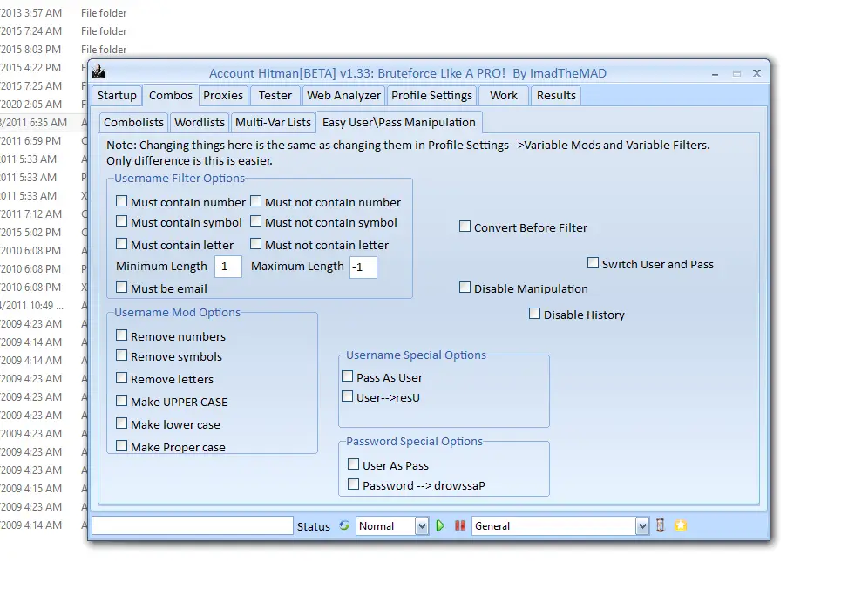Enable Must contain number filter
Screen dimensions: 848x616
point(122,200)
